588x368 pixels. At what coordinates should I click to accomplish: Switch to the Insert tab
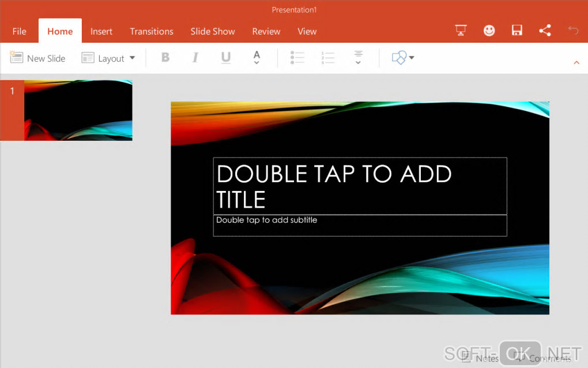[x=101, y=32]
